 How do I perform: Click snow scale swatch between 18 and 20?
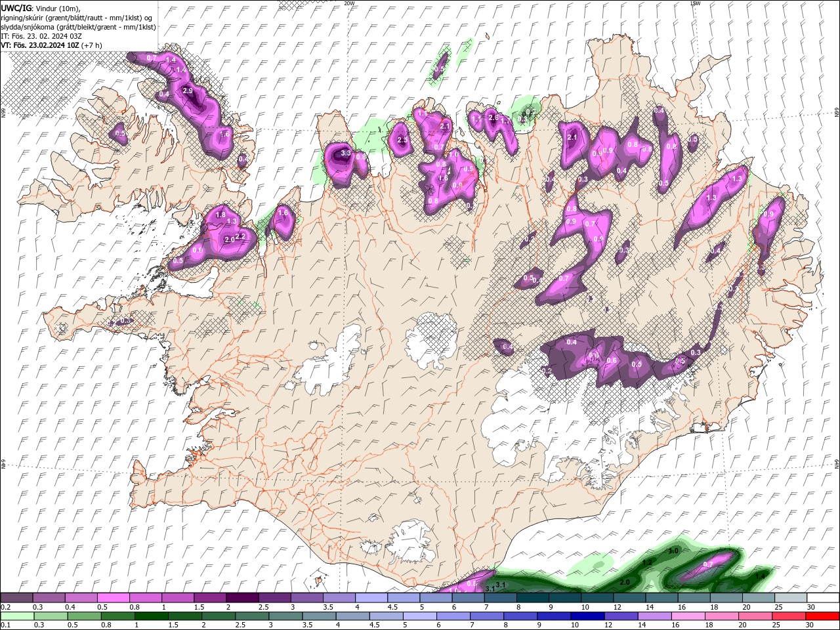click(x=725, y=598)
